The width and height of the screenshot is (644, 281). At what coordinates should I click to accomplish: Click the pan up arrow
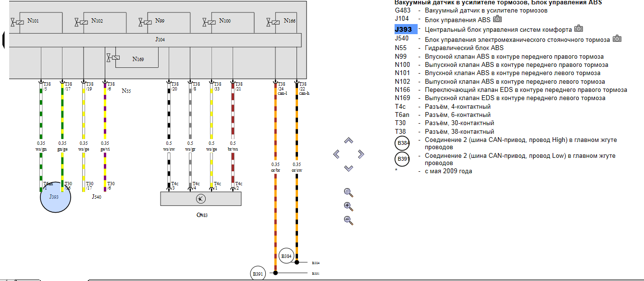coord(349,140)
